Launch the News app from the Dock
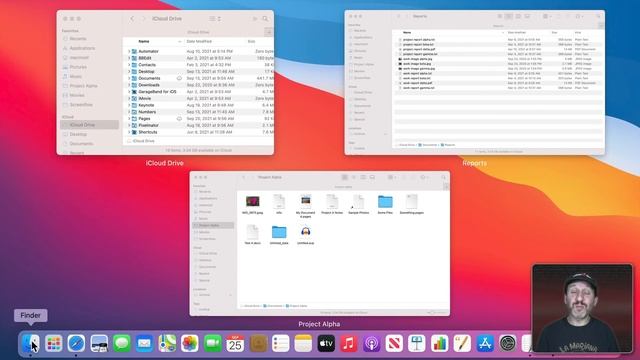 coord(394,343)
